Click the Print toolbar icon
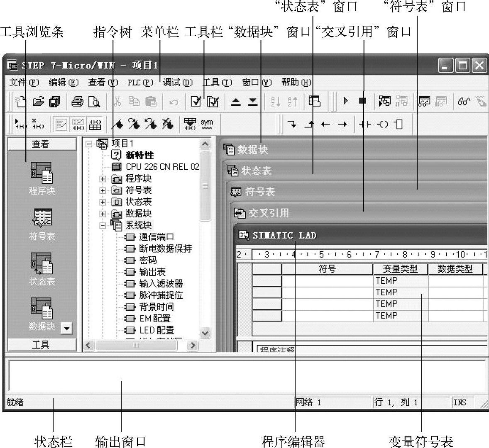 [x=77, y=102]
